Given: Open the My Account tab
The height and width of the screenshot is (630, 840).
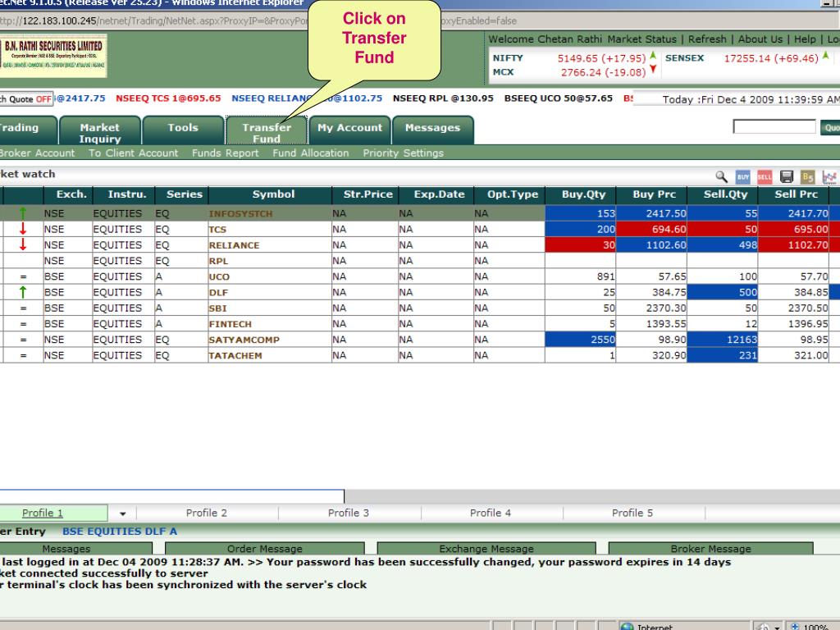Looking at the screenshot, I should coord(349,130).
